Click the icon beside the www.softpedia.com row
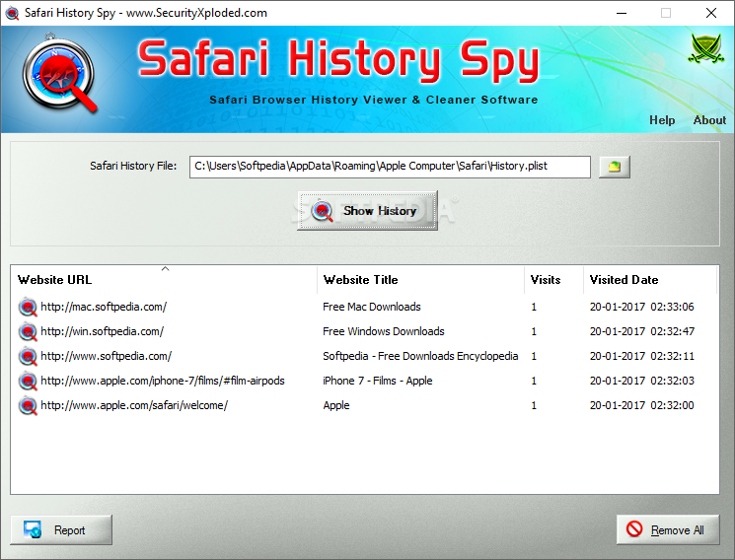Image resolution: width=735 pixels, height=560 pixels. coord(28,357)
